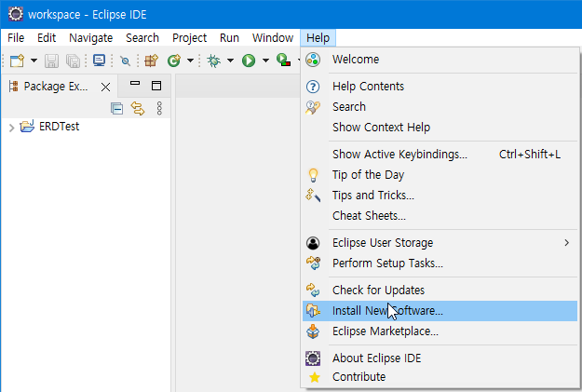Click the Eclipse Marketplace icon
This screenshot has height=392, width=582.
[313, 331]
